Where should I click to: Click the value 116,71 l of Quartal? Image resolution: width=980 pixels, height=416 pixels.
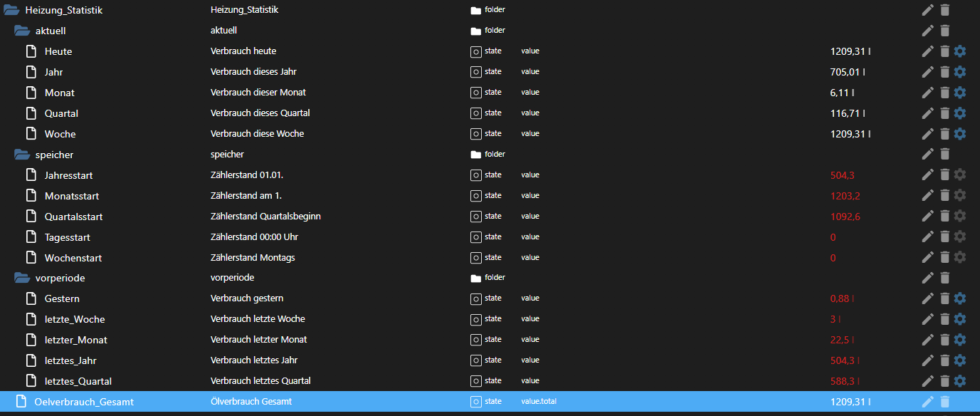(x=848, y=113)
